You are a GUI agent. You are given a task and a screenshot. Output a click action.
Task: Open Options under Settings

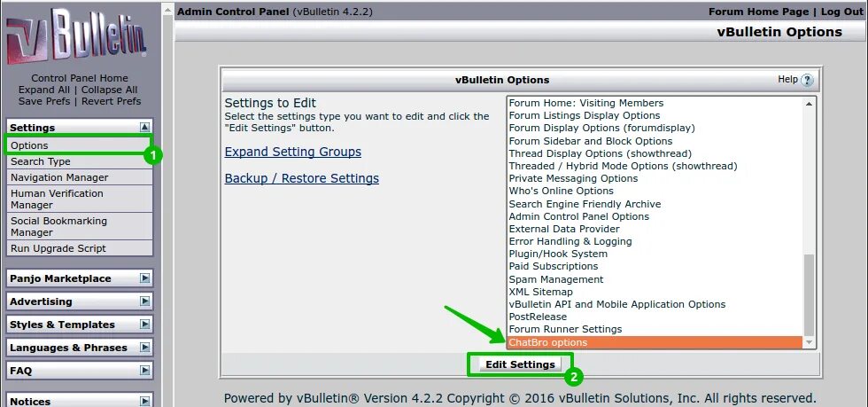pyautogui.click(x=79, y=145)
